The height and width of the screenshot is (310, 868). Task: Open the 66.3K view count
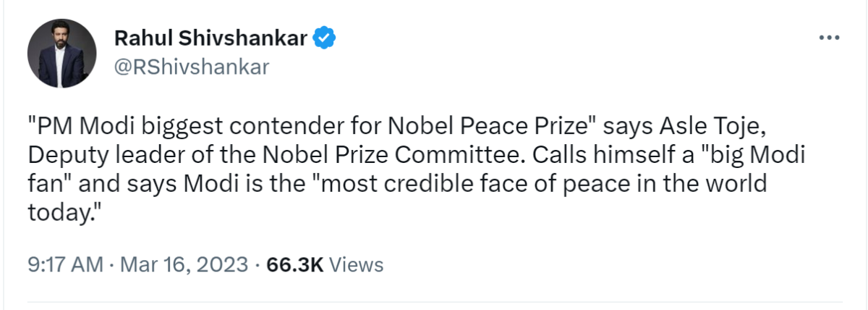[x=294, y=264]
